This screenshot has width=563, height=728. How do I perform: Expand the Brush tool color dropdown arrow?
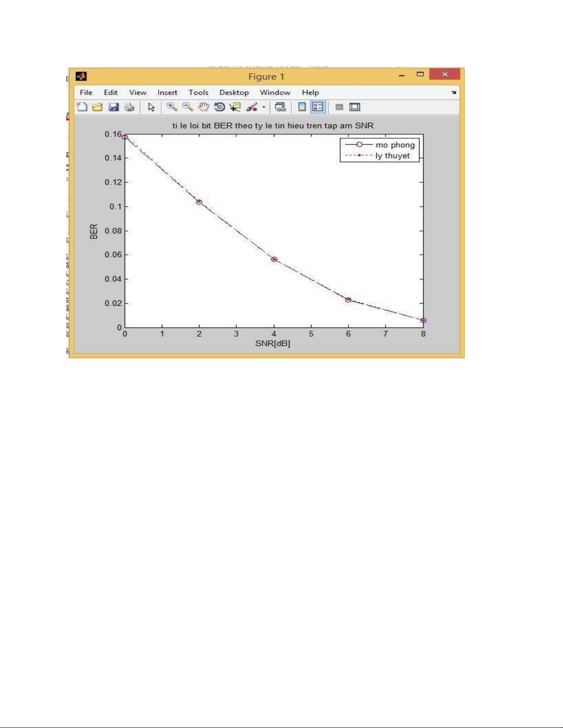point(264,107)
